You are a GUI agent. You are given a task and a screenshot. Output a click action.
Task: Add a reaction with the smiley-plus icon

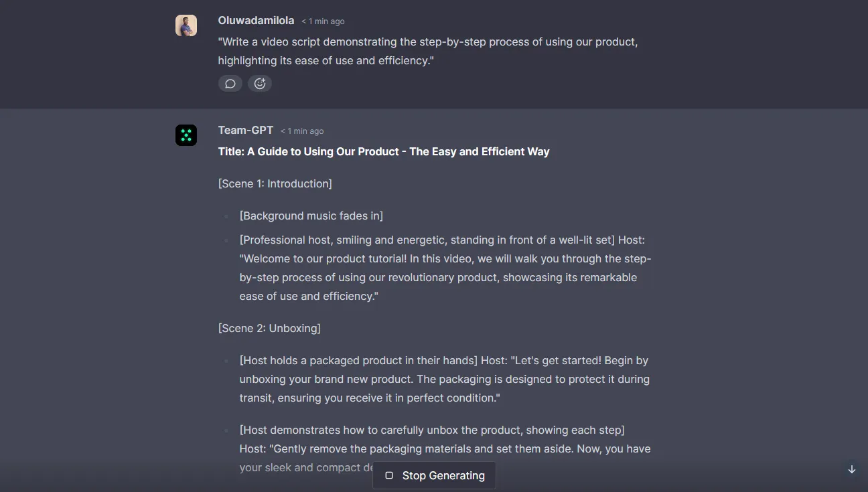pyautogui.click(x=260, y=83)
